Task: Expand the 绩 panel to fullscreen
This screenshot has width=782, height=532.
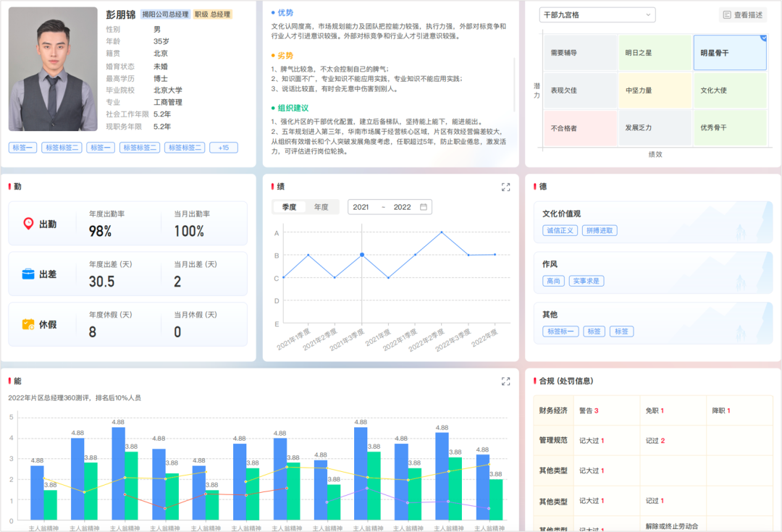Action: point(506,187)
